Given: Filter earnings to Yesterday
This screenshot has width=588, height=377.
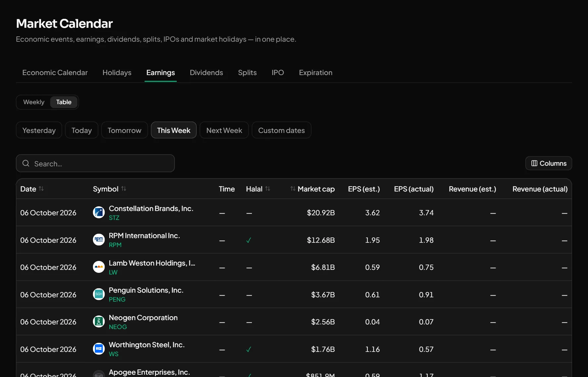Looking at the screenshot, I should pyautogui.click(x=39, y=130).
